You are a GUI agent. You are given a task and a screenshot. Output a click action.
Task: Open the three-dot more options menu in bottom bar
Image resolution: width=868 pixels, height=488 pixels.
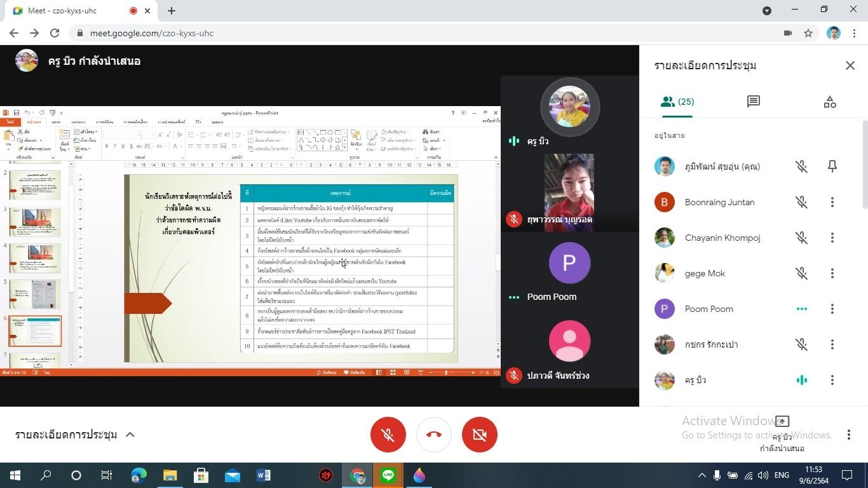(848, 435)
